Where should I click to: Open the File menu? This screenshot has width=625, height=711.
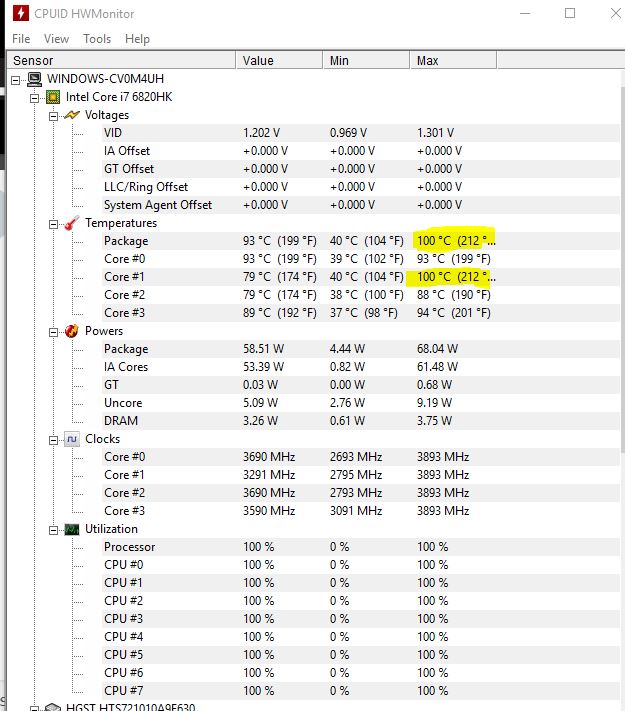click(21, 39)
